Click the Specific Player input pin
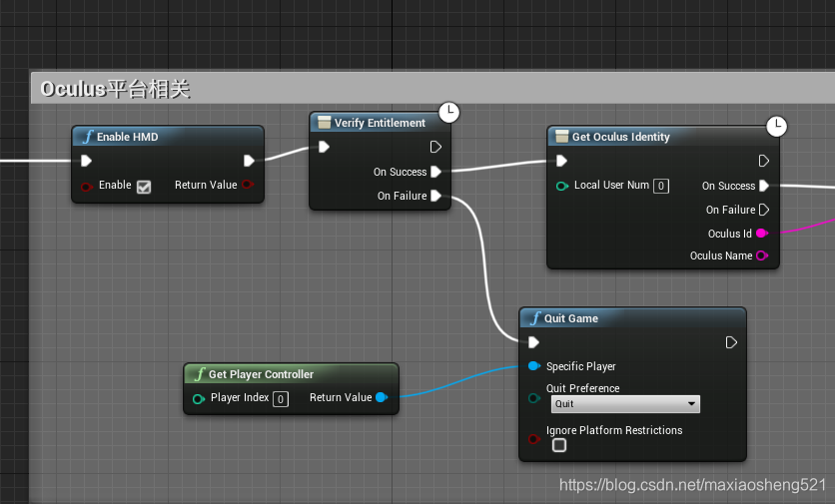Screen dimensions: 835x504 (x=534, y=366)
